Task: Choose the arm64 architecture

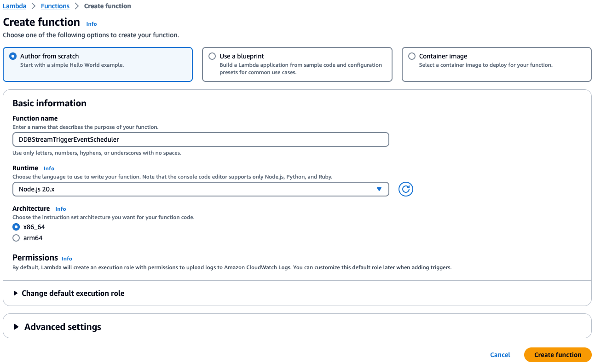Action: click(16, 238)
